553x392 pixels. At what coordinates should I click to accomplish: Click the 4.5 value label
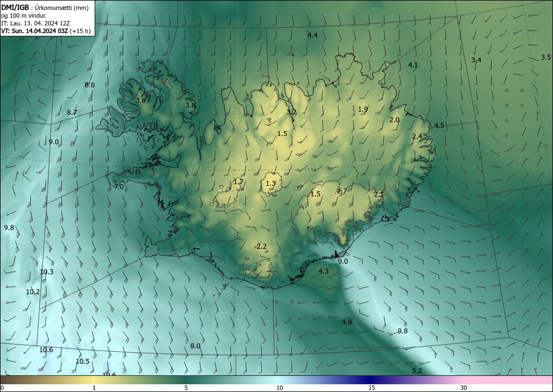[x=439, y=126]
